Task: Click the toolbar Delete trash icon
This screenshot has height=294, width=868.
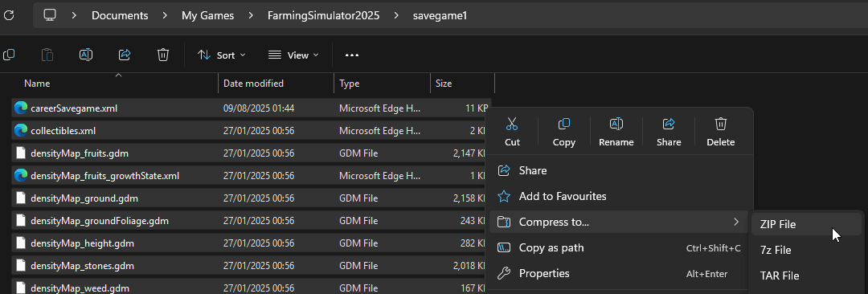Action: [x=162, y=55]
